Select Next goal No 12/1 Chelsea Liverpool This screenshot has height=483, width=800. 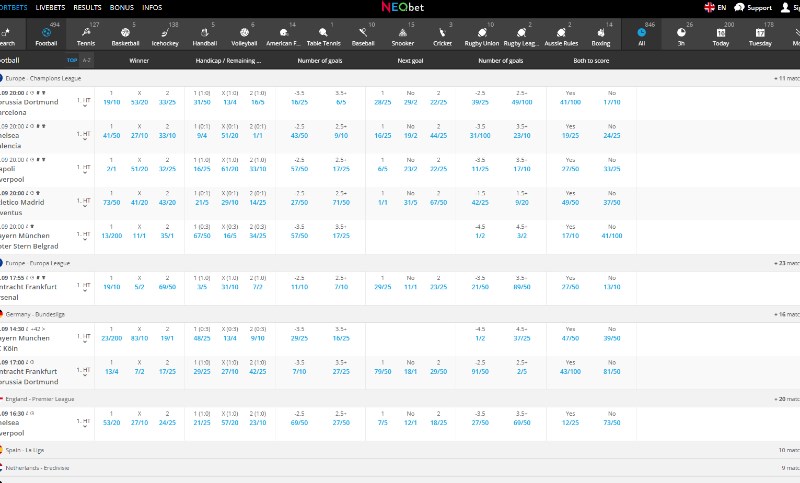click(x=410, y=422)
